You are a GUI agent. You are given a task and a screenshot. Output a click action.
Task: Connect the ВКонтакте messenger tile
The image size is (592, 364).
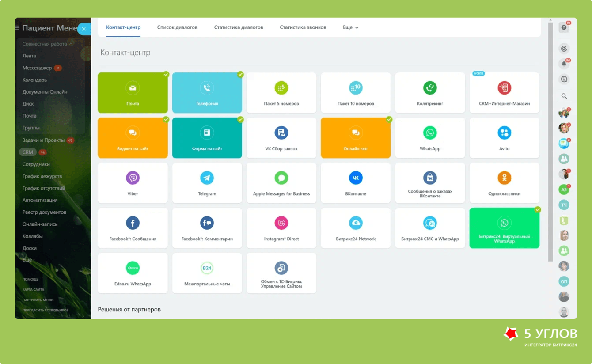tap(356, 183)
